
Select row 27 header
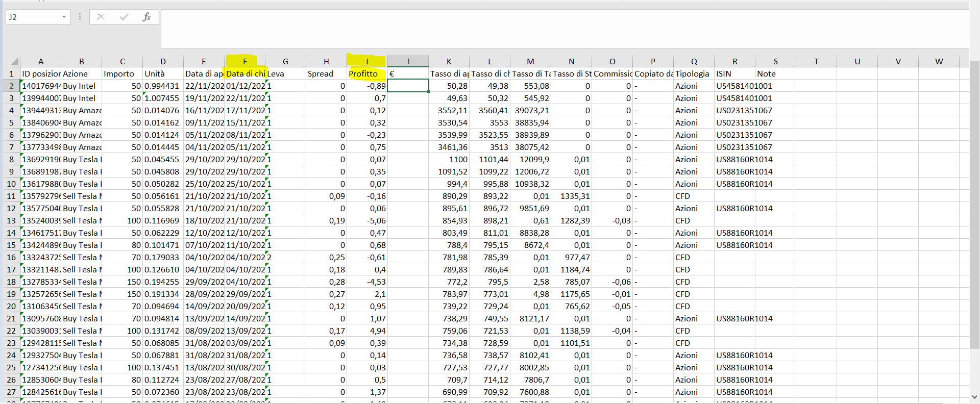tap(11, 392)
